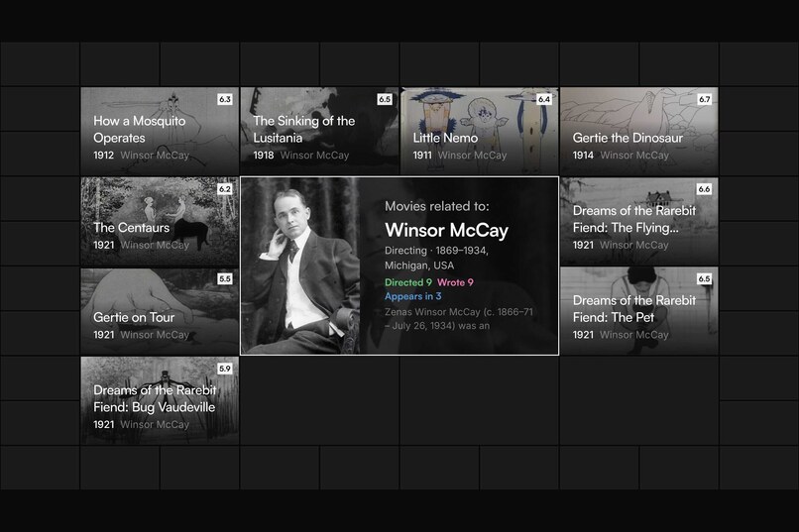Click the Winsor McCay name heading
799x532 pixels.
[446, 230]
